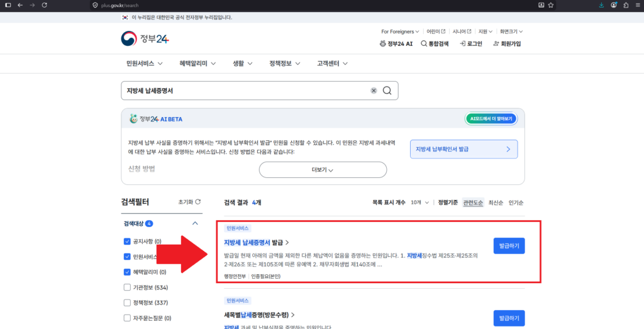The image size is (644, 329).
Task: Open 민원서비스 navigation menu
Action: (x=145, y=64)
